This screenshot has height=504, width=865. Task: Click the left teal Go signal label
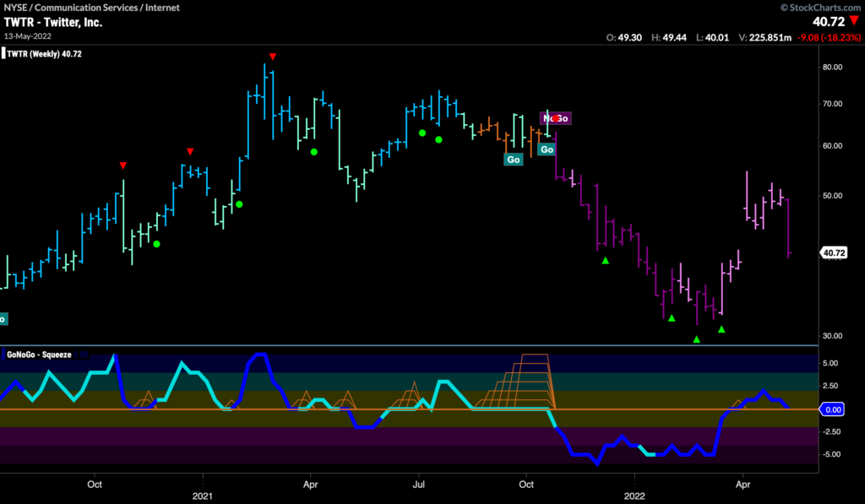(x=513, y=159)
